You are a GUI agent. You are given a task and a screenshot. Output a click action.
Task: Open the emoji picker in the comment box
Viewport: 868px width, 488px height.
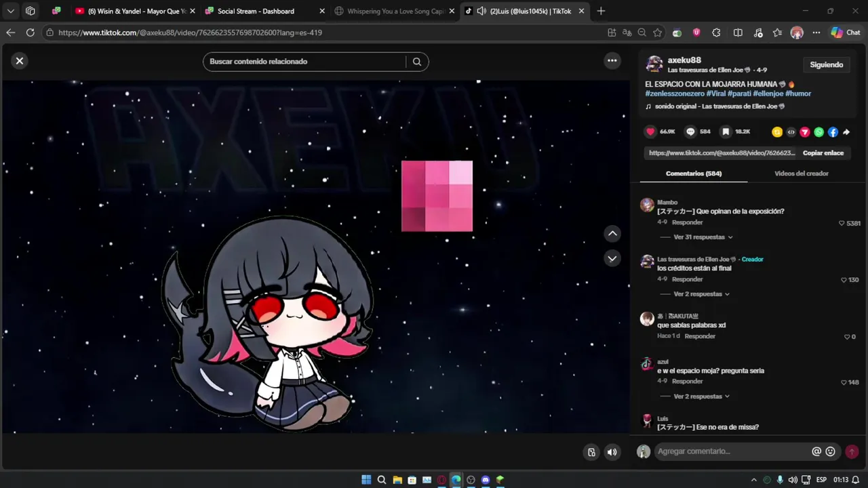click(830, 451)
